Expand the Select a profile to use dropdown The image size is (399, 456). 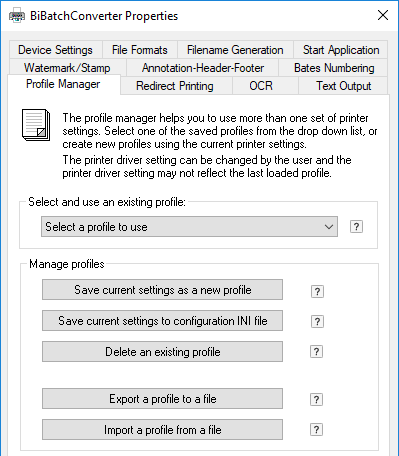189,227
